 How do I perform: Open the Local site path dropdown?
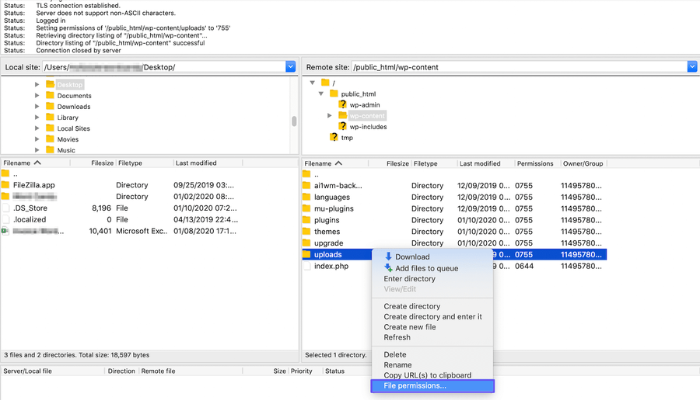point(291,67)
